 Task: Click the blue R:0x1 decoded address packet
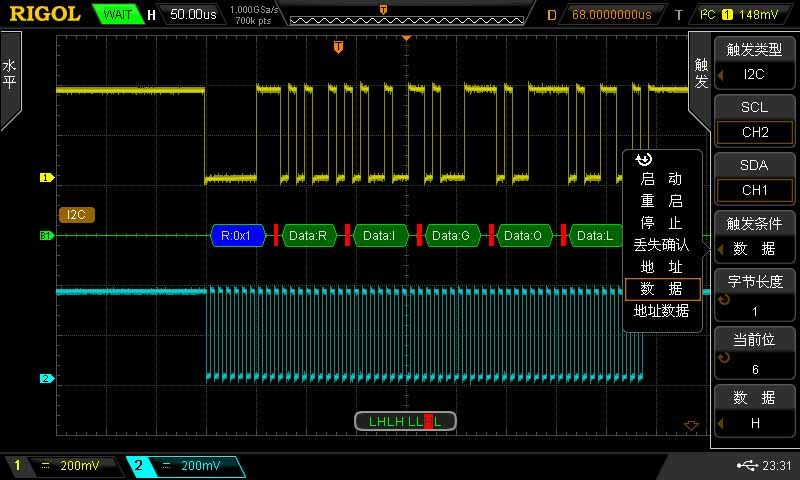pyautogui.click(x=236, y=236)
